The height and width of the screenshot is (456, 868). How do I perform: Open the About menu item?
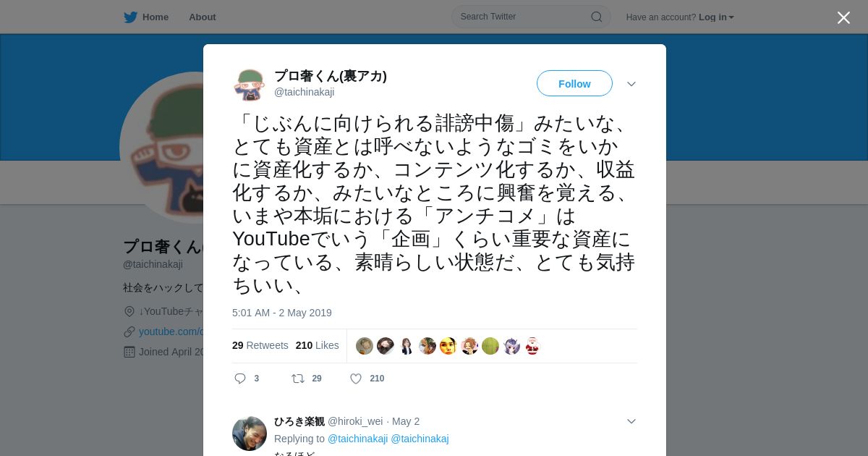203,17
